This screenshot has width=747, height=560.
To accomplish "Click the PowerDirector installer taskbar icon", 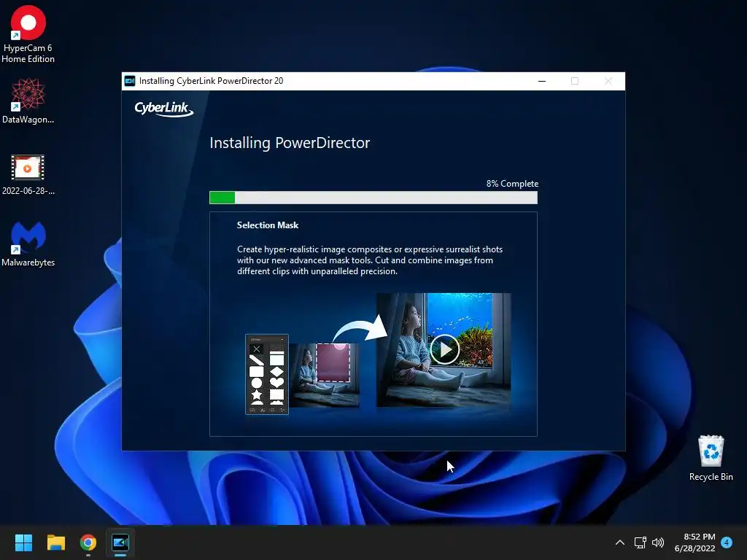I will (x=120, y=542).
